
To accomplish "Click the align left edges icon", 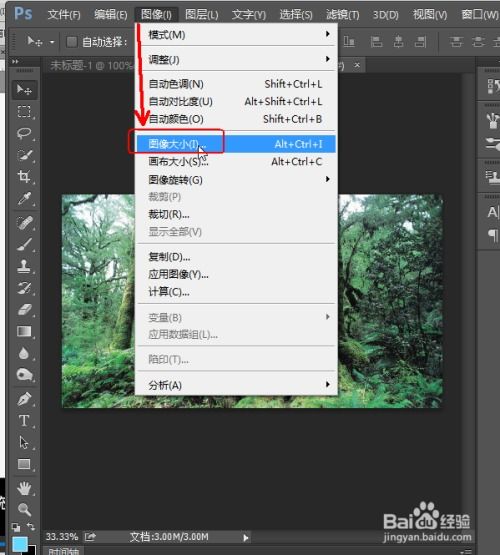I will (376, 42).
